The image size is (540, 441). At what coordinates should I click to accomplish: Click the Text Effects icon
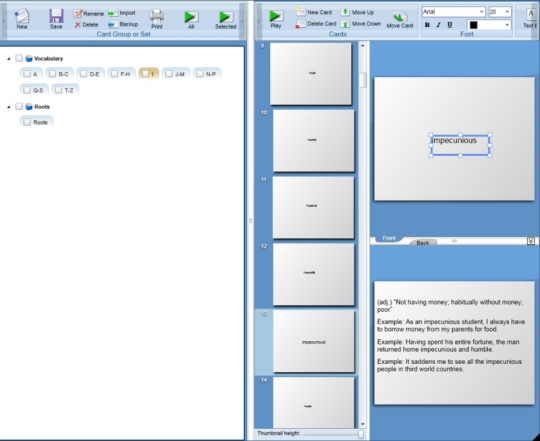(530, 18)
